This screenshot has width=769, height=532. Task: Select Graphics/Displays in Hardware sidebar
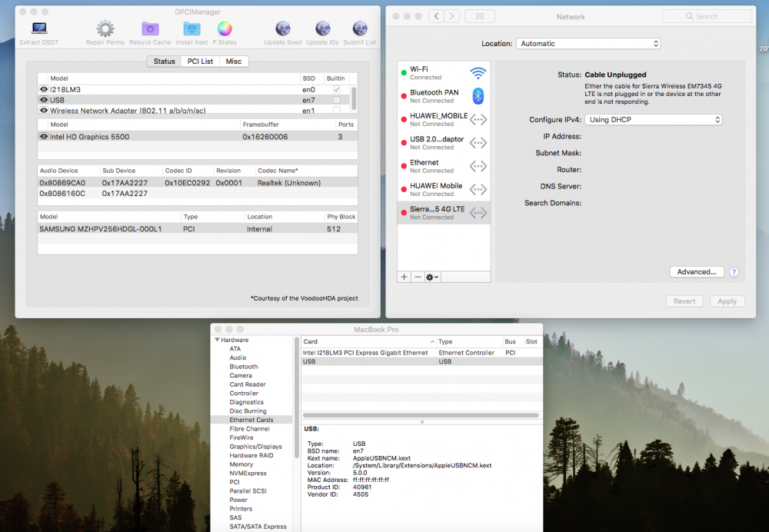(x=255, y=447)
